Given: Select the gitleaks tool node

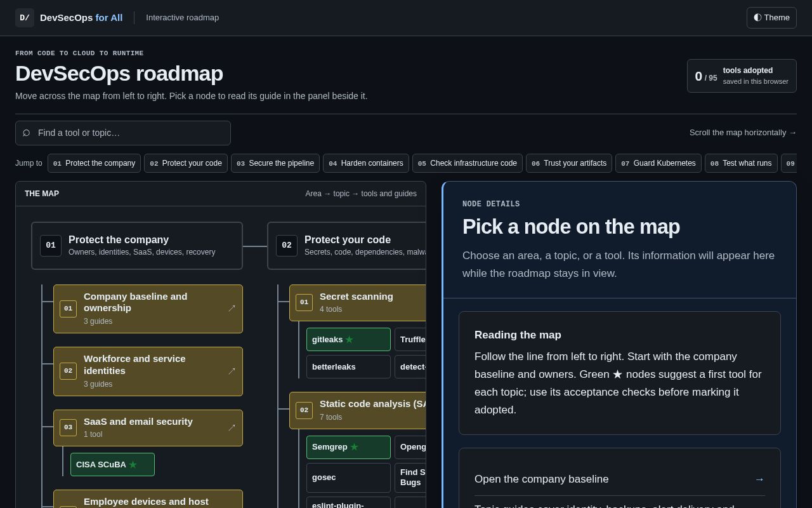Looking at the screenshot, I should click(348, 339).
